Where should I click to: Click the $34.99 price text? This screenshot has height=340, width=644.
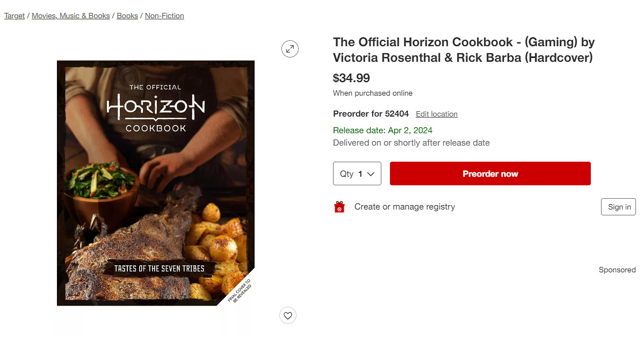pyautogui.click(x=351, y=78)
